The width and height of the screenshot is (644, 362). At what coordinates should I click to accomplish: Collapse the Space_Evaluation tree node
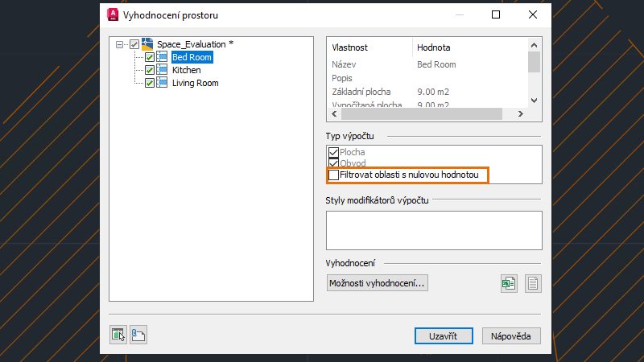119,44
